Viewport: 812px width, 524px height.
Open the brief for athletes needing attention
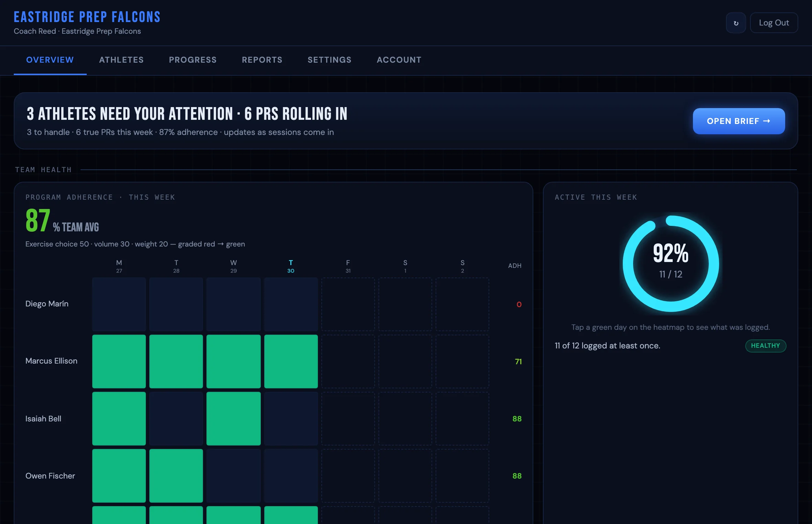click(x=739, y=121)
